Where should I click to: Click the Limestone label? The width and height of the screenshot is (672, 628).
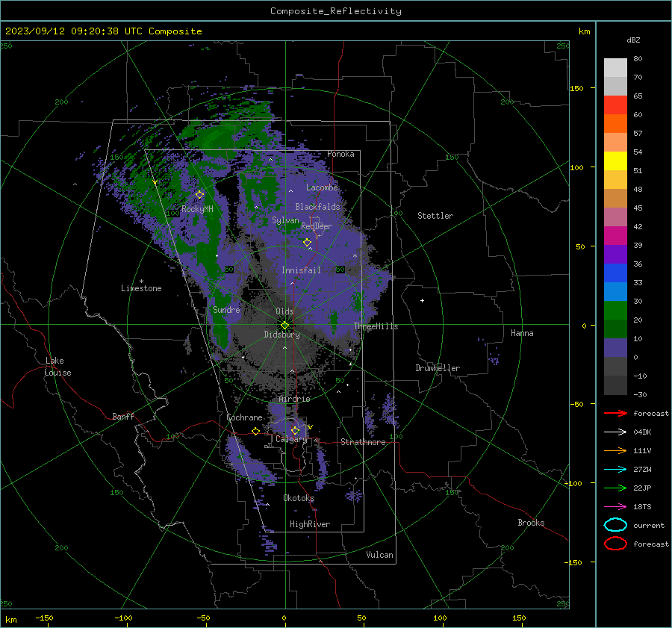(x=141, y=288)
